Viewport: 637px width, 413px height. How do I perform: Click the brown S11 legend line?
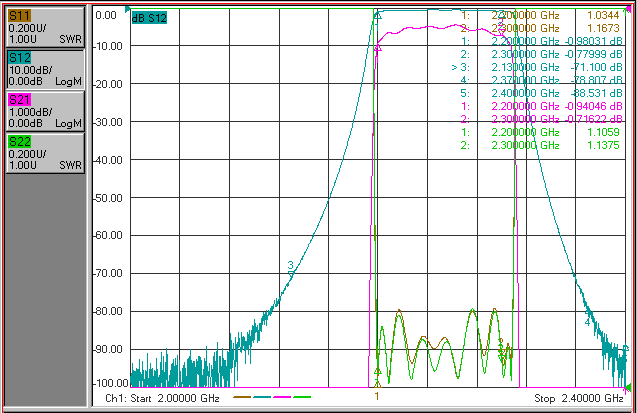pos(242,397)
